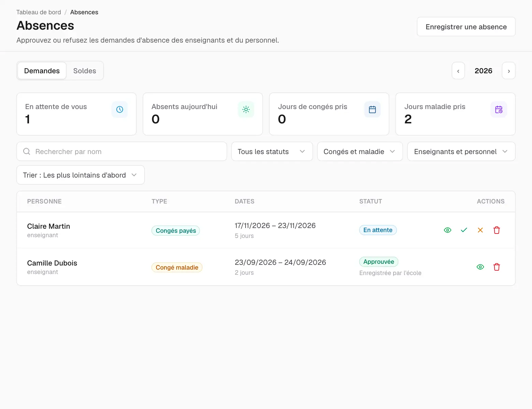View Claire Martin's absence request details

pos(447,230)
